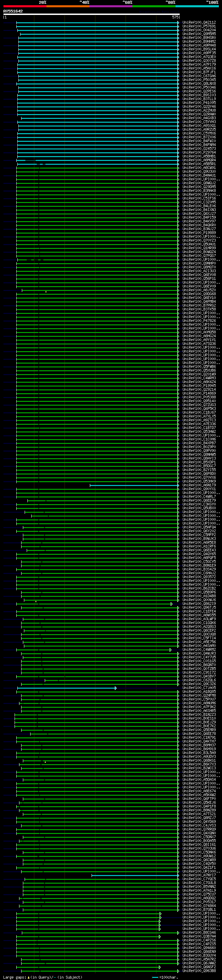The image size is (222, 980).
Task: Select hit UniRef100_A4GXB3
Action: (199, 118)
